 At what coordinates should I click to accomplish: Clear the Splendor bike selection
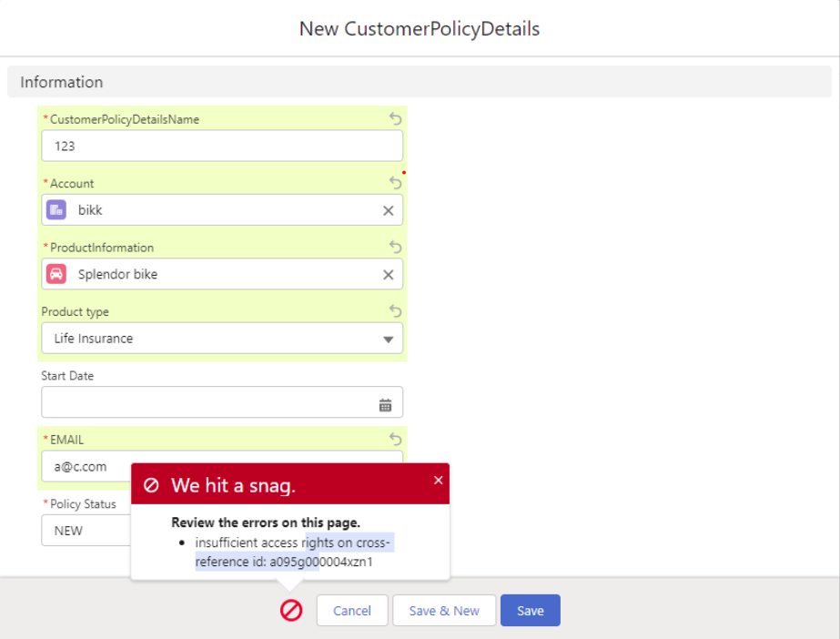[x=389, y=275]
